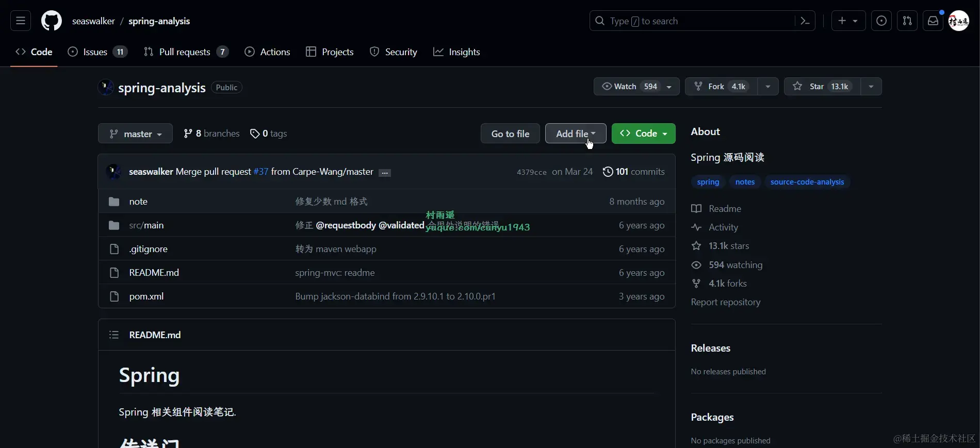
Task: Click the note folder icon
Action: tap(114, 202)
